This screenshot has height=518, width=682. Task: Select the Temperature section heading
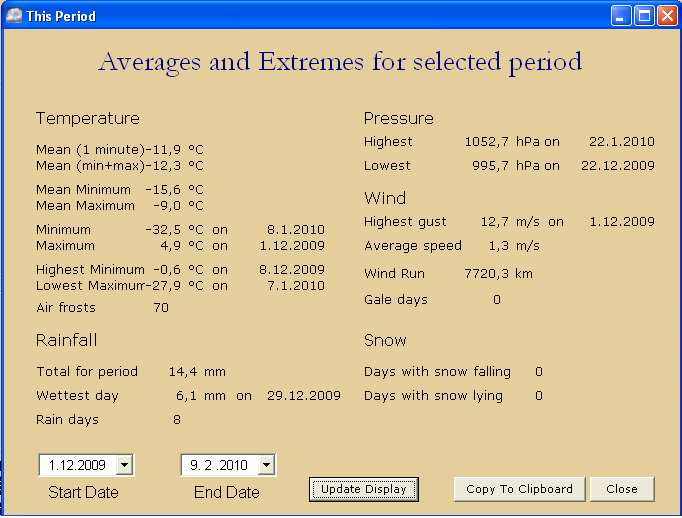(88, 118)
